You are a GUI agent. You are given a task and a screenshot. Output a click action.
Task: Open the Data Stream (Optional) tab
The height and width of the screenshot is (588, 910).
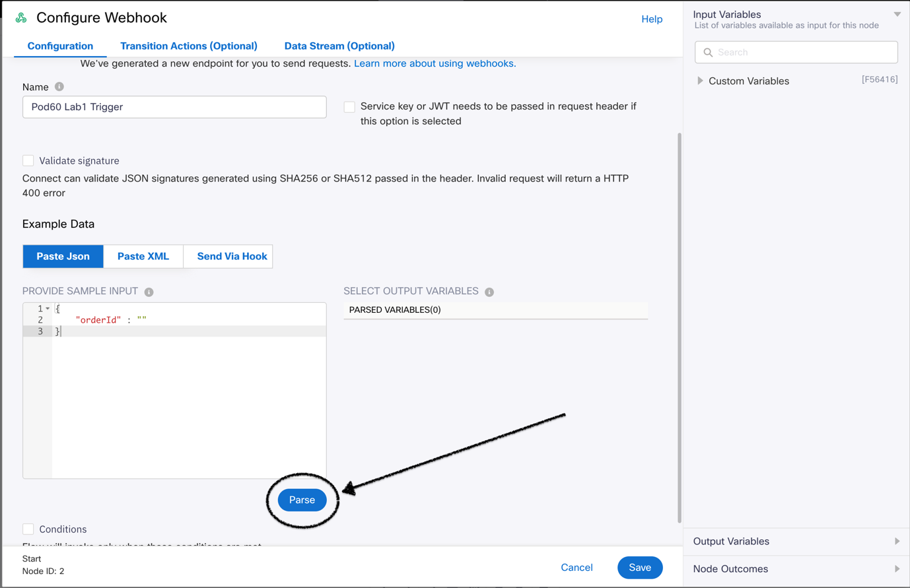[x=339, y=46]
